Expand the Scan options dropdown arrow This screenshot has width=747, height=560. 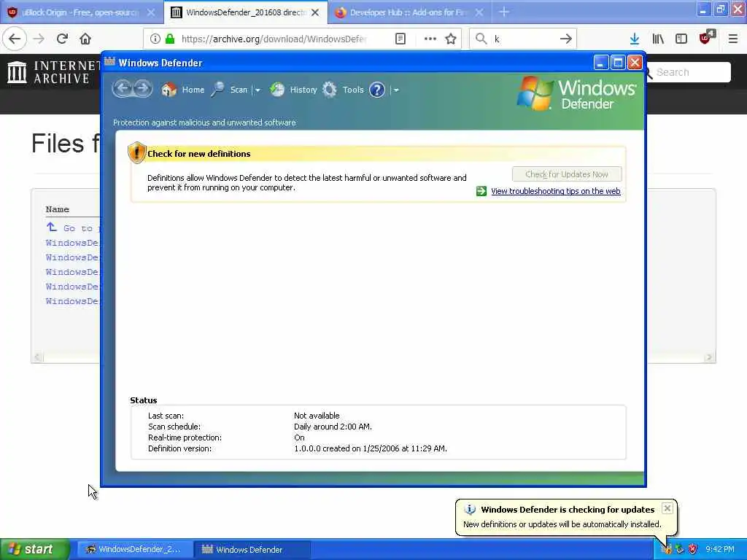(258, 90)
